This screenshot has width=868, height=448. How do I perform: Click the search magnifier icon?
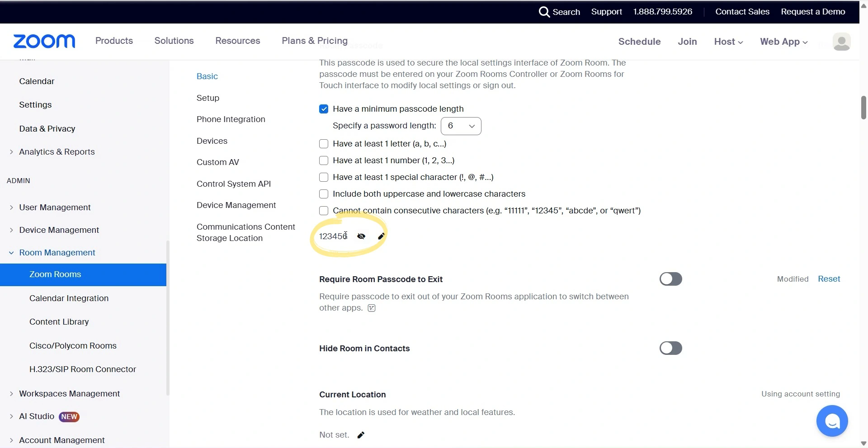pos(544,12)
